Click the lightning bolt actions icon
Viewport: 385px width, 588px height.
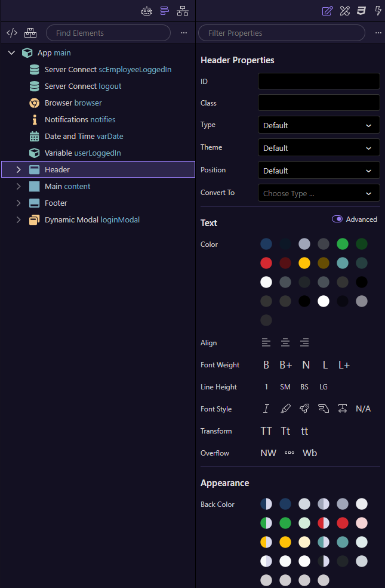pyautogui.click(x=378, y=11)
